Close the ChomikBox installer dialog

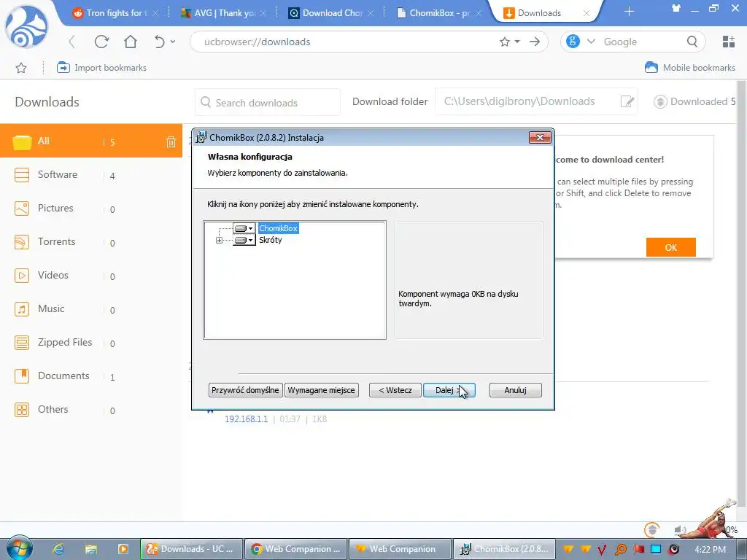pos(540,138)
